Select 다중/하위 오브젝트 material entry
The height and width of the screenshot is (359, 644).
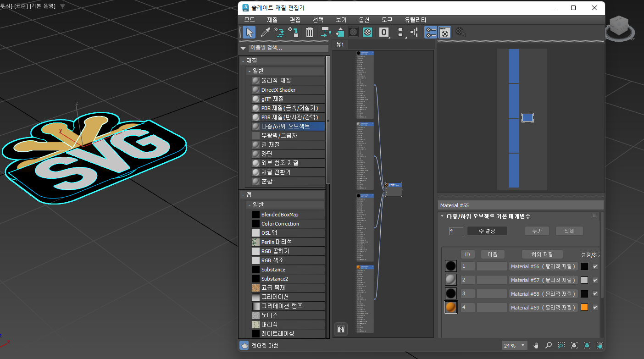(288, 126)
